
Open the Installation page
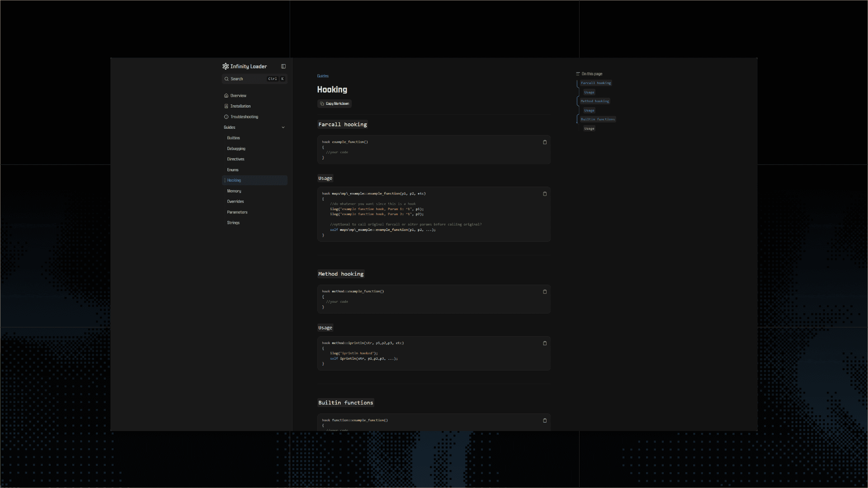[255, 106]
